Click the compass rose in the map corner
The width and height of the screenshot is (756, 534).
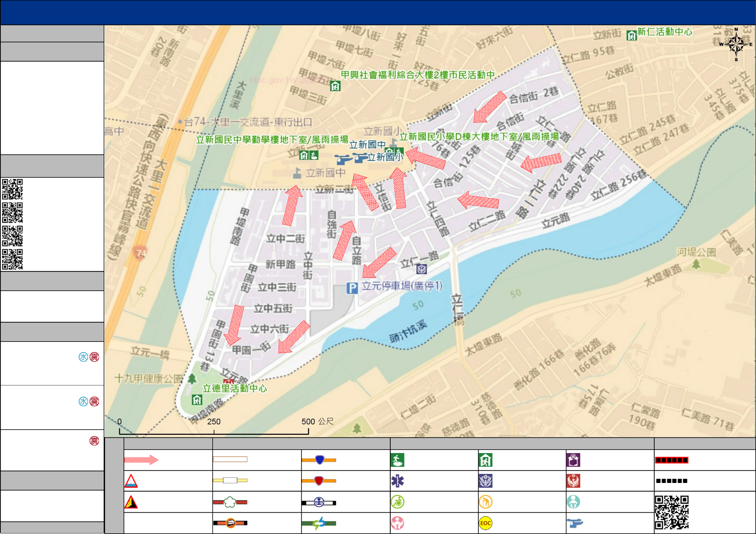[736, 45]
